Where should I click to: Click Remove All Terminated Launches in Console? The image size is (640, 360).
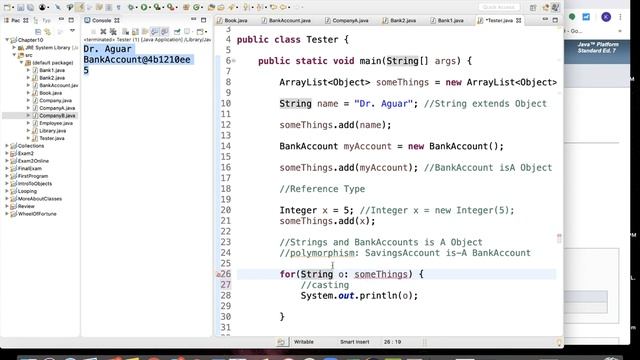(x=113, y=31)
